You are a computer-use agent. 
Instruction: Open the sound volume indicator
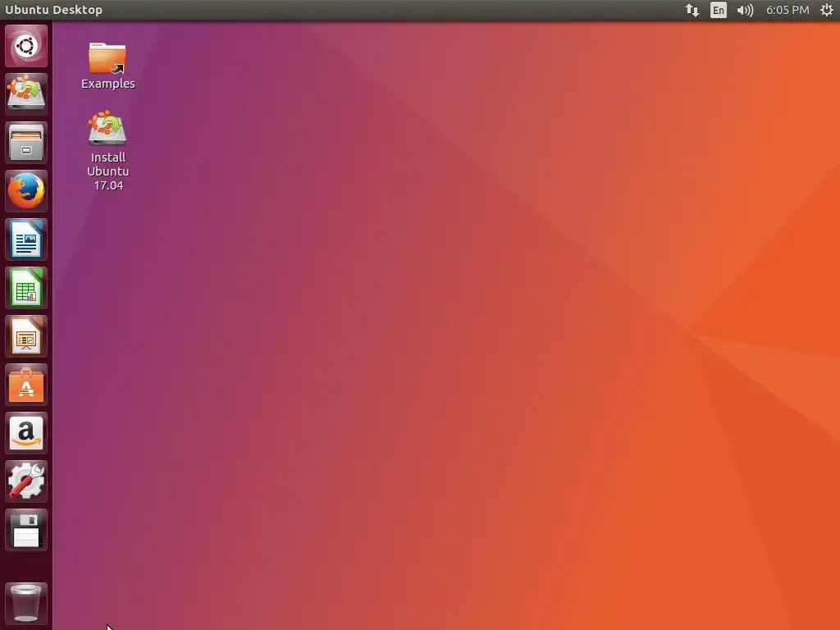click(x=745, y=10)
